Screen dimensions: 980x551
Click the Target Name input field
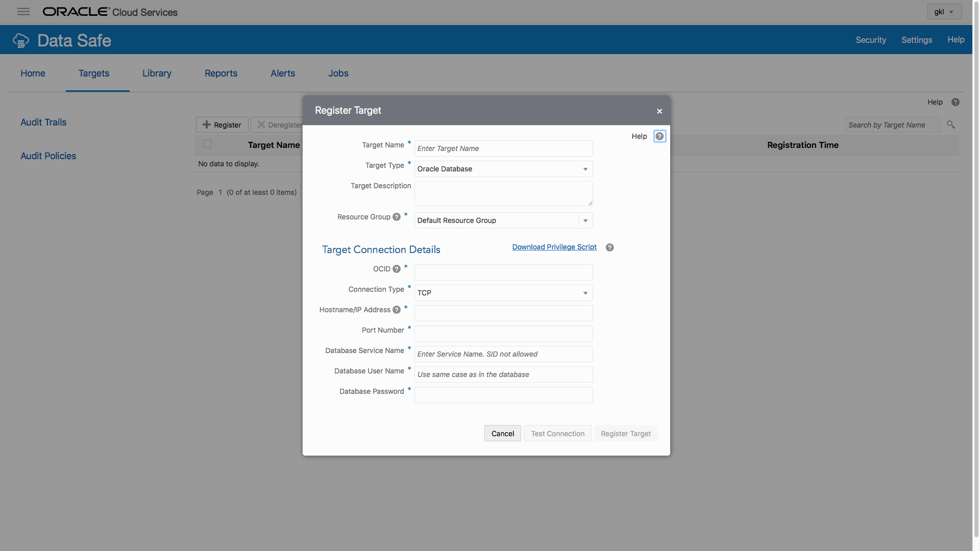pos(503,148)
